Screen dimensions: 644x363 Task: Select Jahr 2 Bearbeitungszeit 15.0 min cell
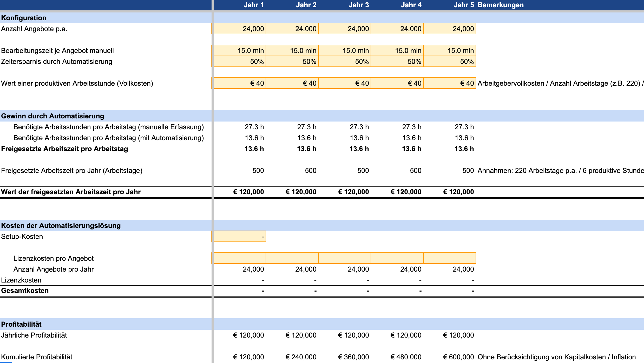pyautogui.click(x=292, y=50)
